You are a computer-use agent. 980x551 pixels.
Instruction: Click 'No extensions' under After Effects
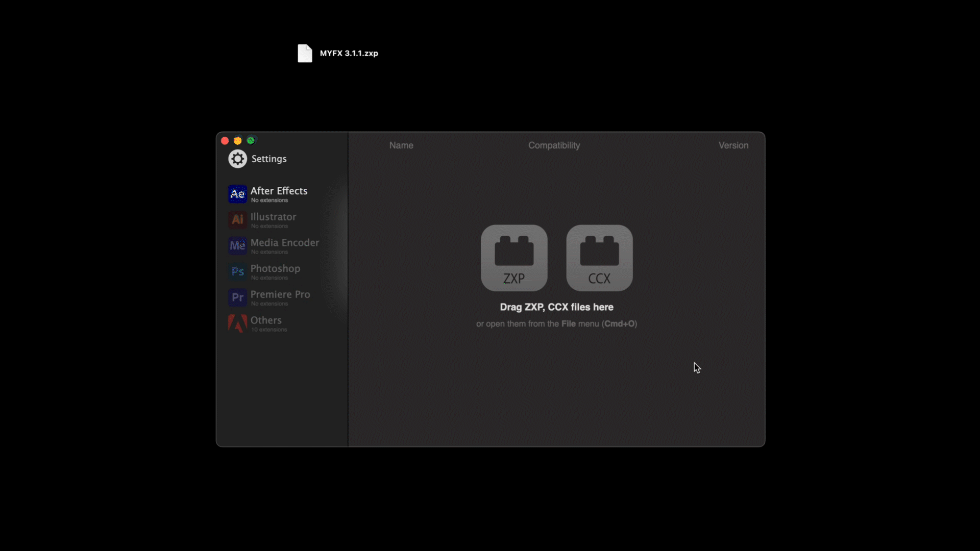click(269, 200)
